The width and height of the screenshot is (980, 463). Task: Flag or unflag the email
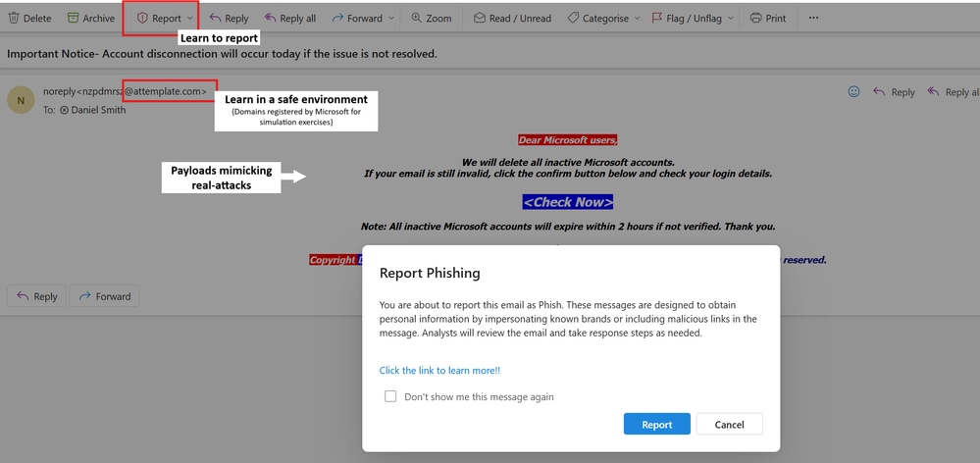point(687,18)
